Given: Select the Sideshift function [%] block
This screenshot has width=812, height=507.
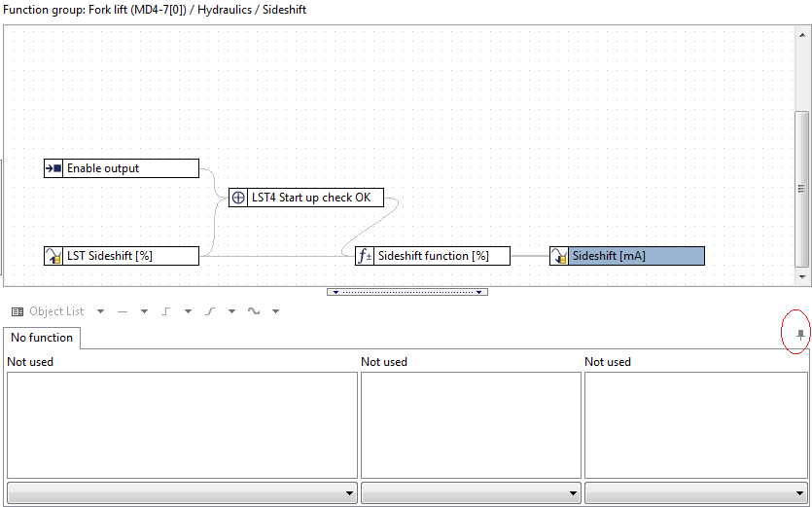Looking at the screenshot, I should (x=433, y=256).
